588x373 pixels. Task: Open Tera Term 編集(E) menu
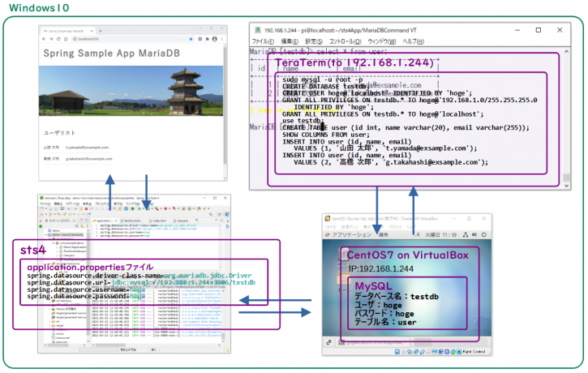(x=290, y=41)
